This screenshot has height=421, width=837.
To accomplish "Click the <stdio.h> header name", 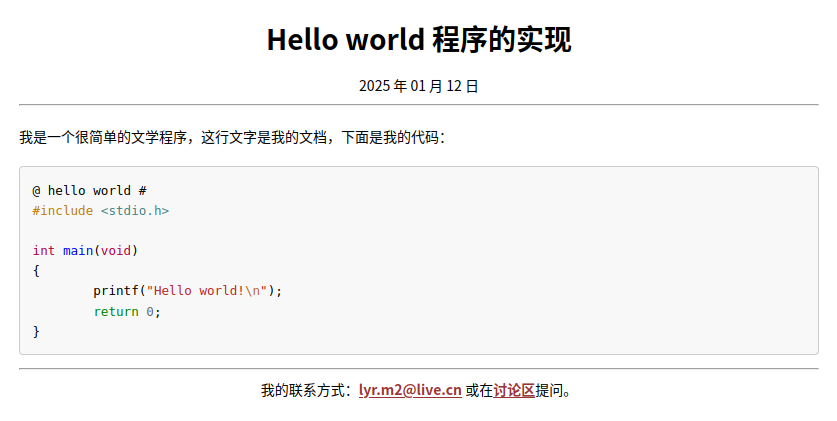I will coord(135,210).
